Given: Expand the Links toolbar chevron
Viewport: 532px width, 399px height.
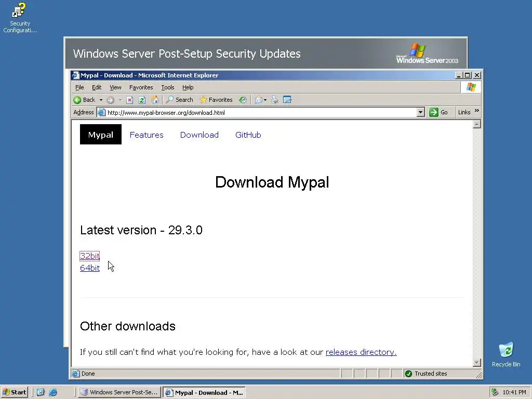Looking at the screenshot, I should (477, 111).
